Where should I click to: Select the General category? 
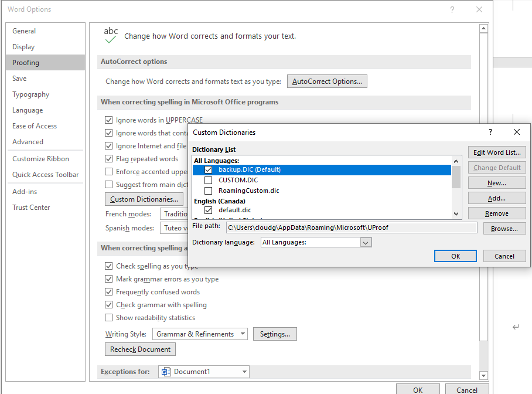coord(45,31)
